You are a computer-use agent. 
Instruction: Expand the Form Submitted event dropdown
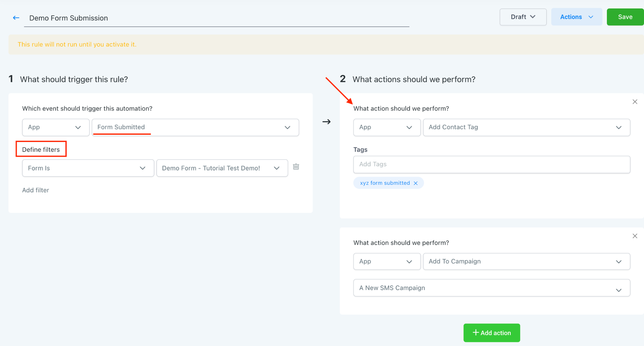(x=195, y=128)
